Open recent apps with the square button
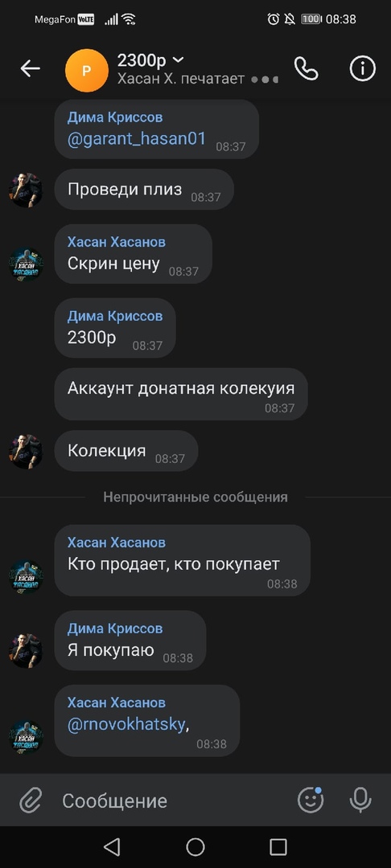Image resolution: width=391 pixels, height=868 pixels. click(278, 846)
